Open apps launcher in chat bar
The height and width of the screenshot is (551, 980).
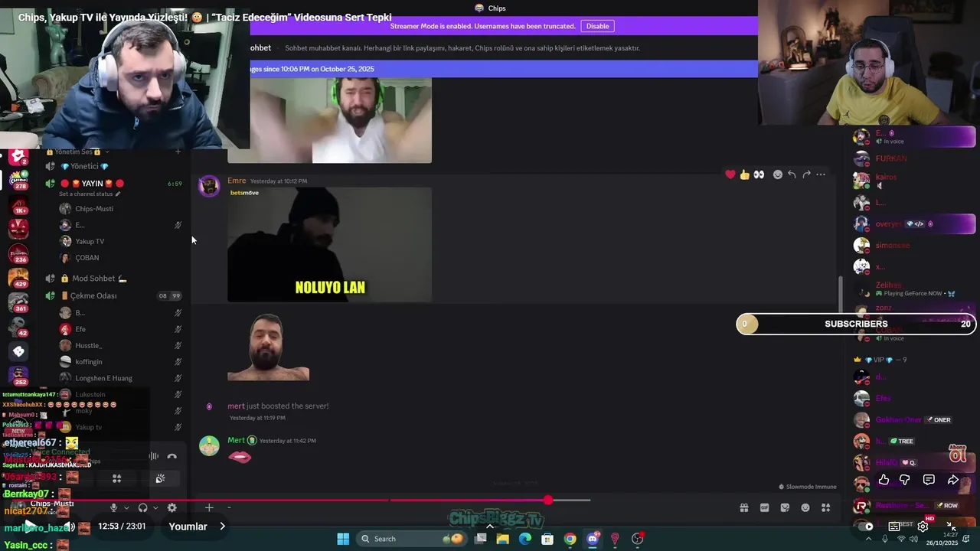(x=826, y=507)
